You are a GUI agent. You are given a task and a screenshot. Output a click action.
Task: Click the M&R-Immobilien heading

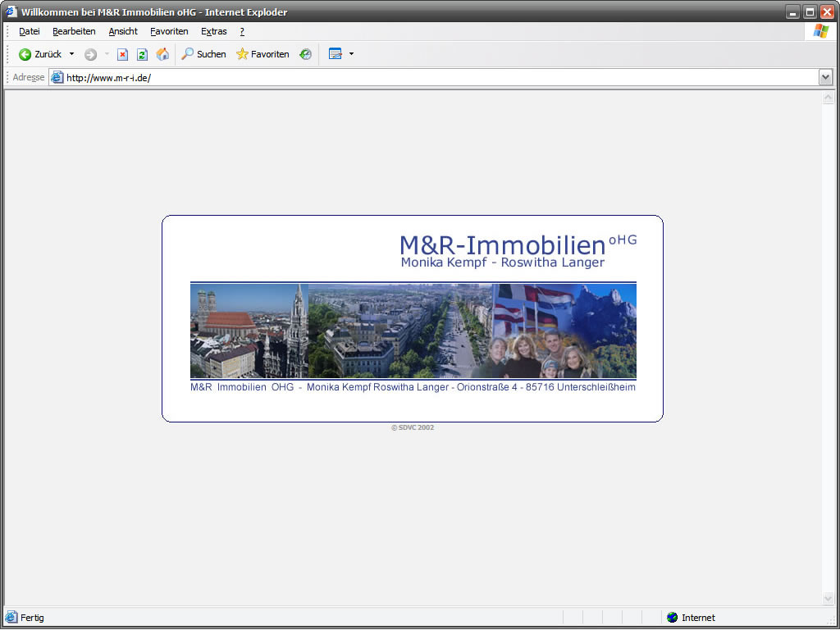tap(502, 245)
